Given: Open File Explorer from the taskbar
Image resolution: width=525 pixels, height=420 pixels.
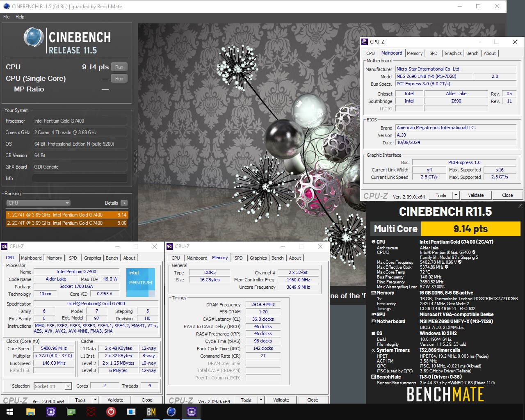Looking at the screenshot, I should 31,412.
